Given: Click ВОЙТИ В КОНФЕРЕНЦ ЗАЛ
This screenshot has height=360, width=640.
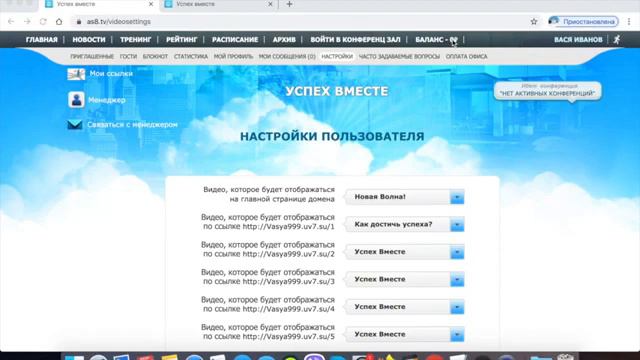Looking at the screenshot, I should coord(355,40).
